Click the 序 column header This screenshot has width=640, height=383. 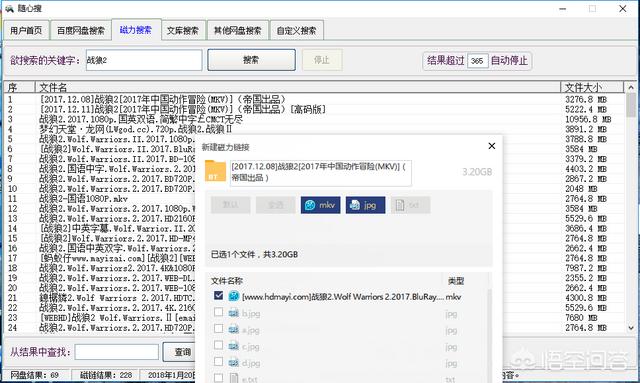(x=19, y=87)
